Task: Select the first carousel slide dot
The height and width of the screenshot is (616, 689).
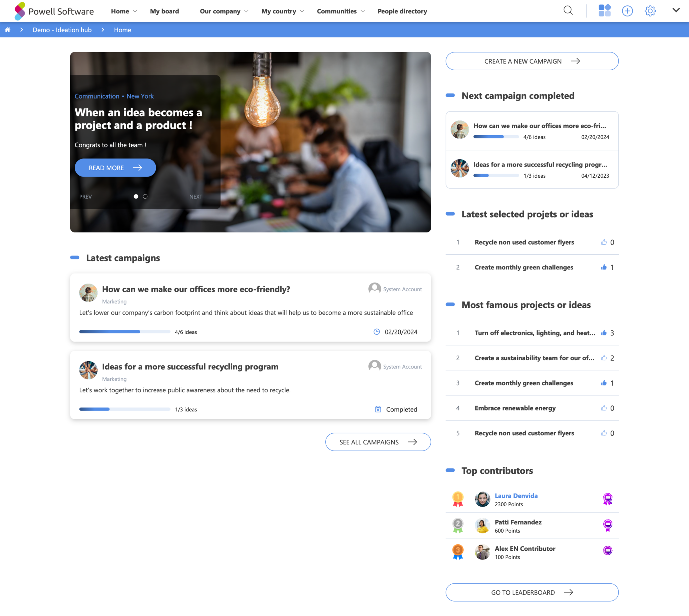Action: coord(136,196)
